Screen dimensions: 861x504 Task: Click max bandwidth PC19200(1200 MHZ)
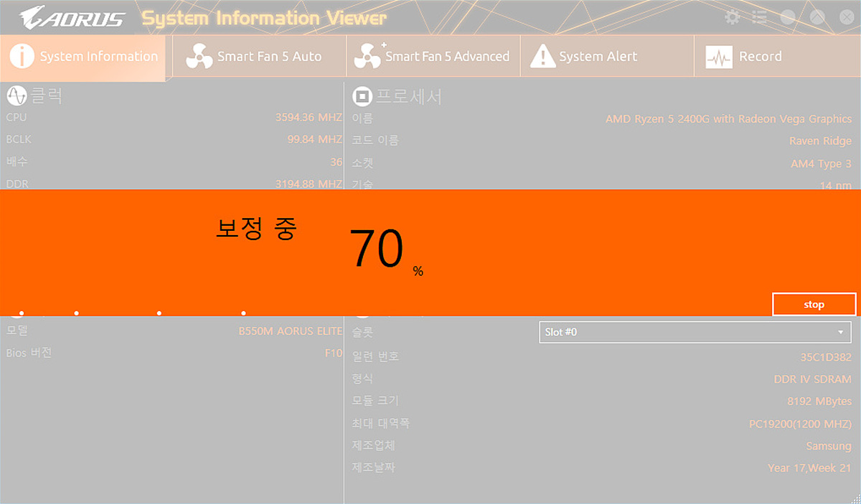800,424
